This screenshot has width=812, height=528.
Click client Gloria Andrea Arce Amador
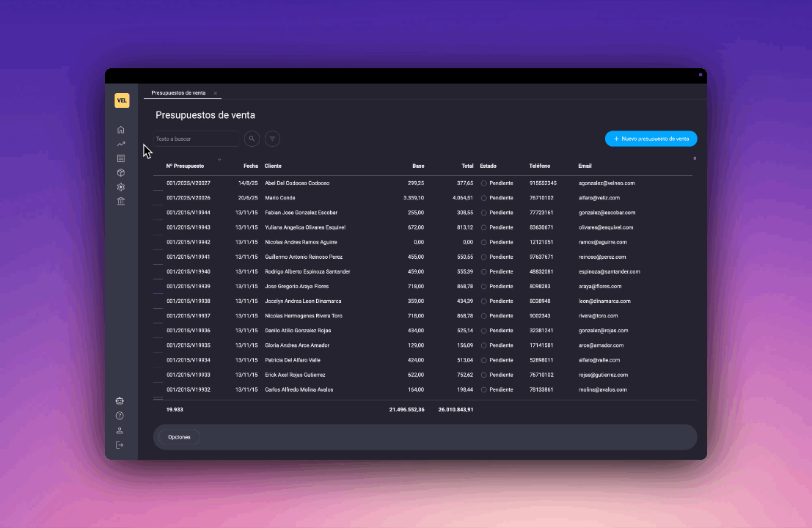(297, 345)
